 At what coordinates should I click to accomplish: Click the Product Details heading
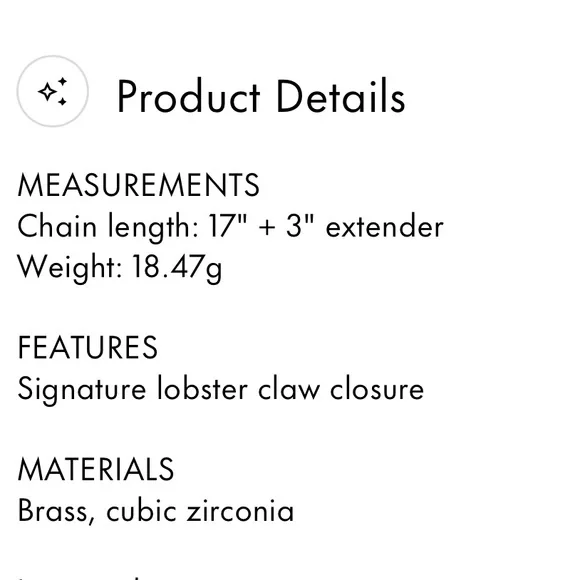[x=261, y=96]
